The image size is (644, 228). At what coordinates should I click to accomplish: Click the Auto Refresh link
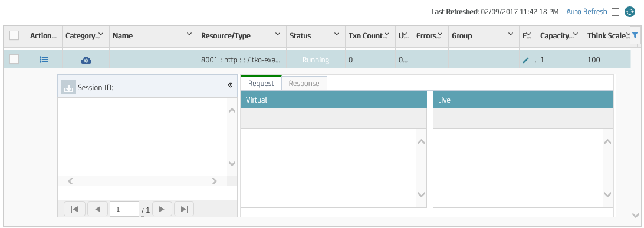coord(586,11)
